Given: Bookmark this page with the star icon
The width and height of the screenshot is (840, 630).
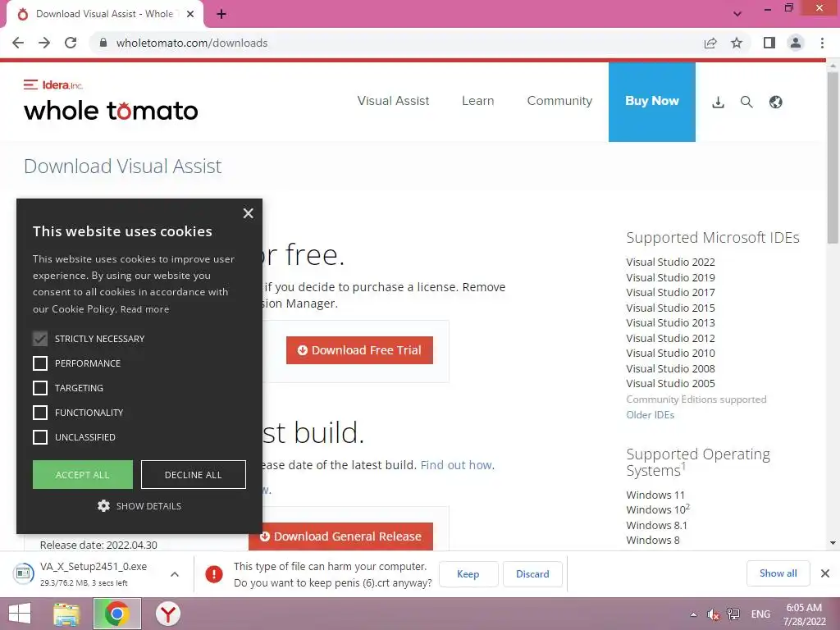Looking at the screenshot, I should (737, 43).
